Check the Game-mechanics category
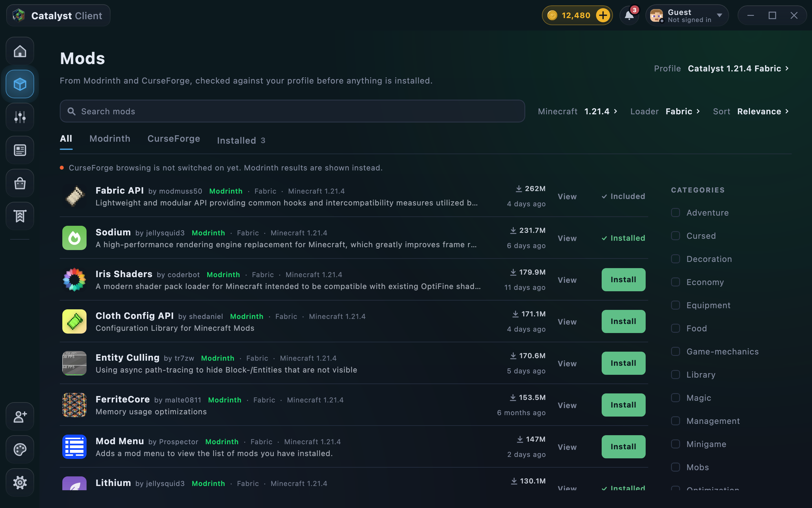The image size is (812, 508). (x=676, y=351)
